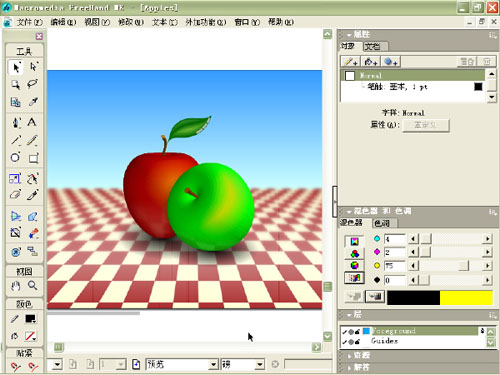Expand the bottom collapsed panel

[349, 368]
